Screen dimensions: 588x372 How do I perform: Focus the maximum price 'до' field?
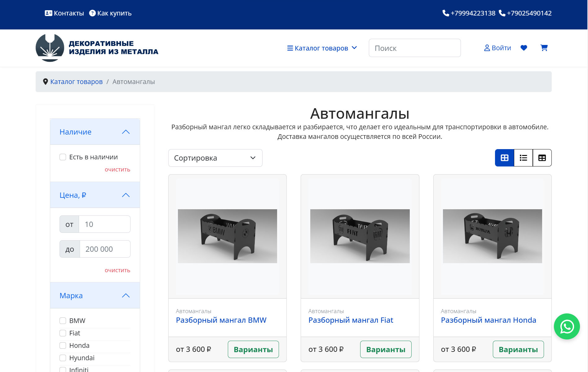[x=105, y=249]
